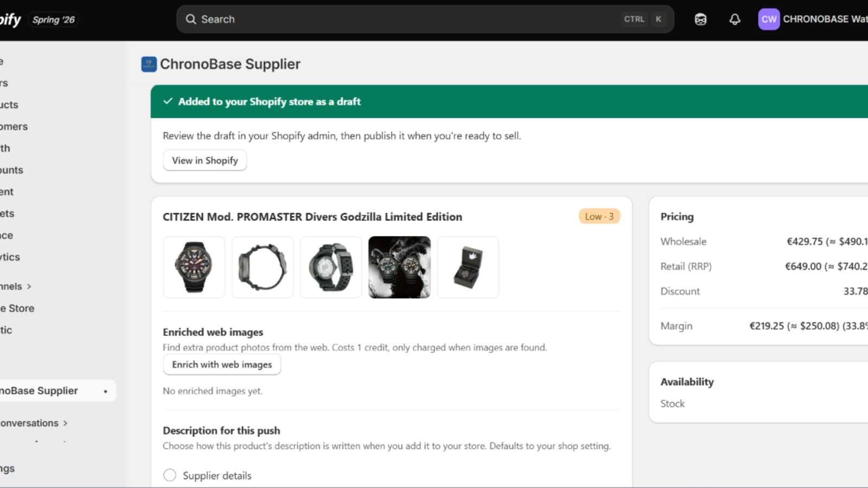This screenshot has height=488, width=868.
Task: Open the Online Store sidebar item
Action: (x=17, y=308)
